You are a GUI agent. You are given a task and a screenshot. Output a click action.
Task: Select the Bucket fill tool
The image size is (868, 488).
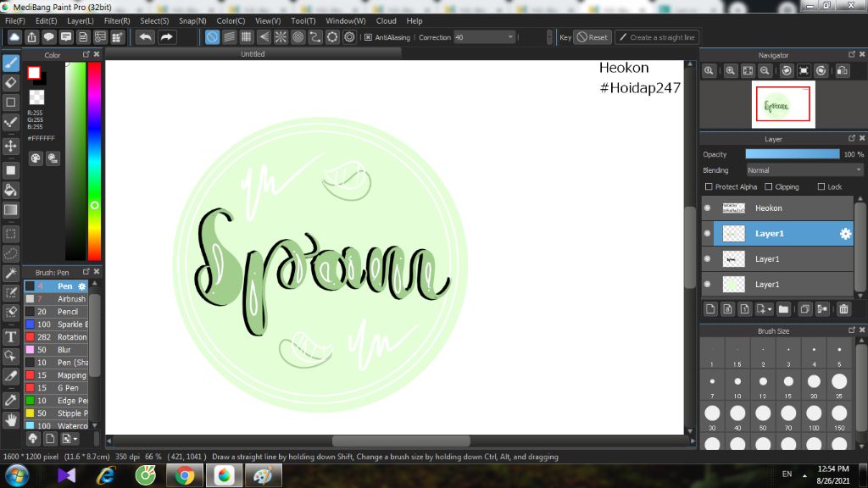click(x=10, y=191)
